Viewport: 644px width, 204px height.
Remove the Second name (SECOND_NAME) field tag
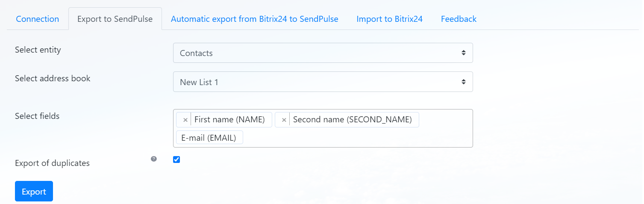284,120
